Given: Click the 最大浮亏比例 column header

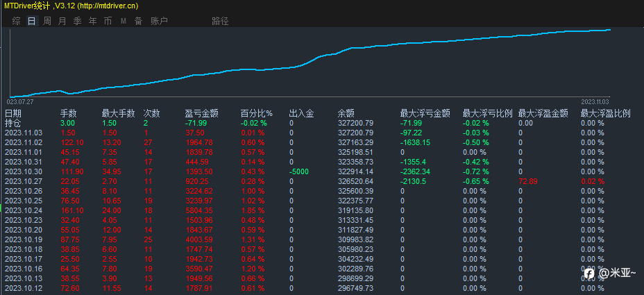Looking at the screenshot, I should (x=488, y=113).
